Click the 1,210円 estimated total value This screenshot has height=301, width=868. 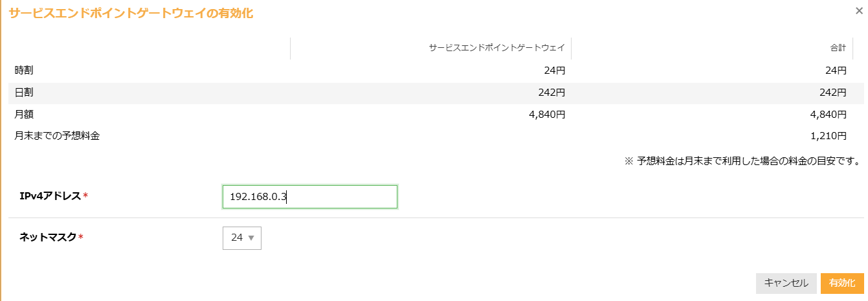point(830,136)
